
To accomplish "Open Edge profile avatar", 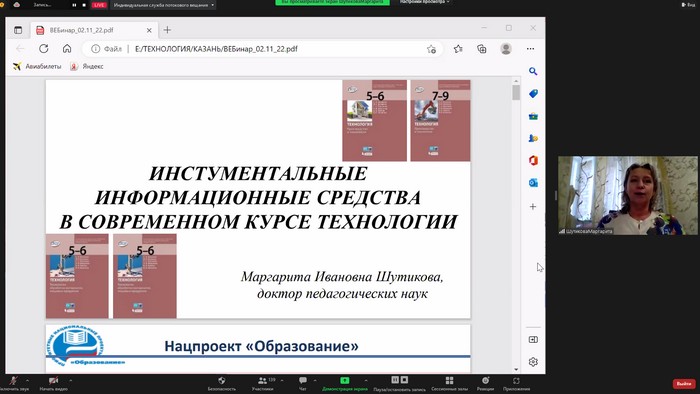I will [x=506, y=49].
